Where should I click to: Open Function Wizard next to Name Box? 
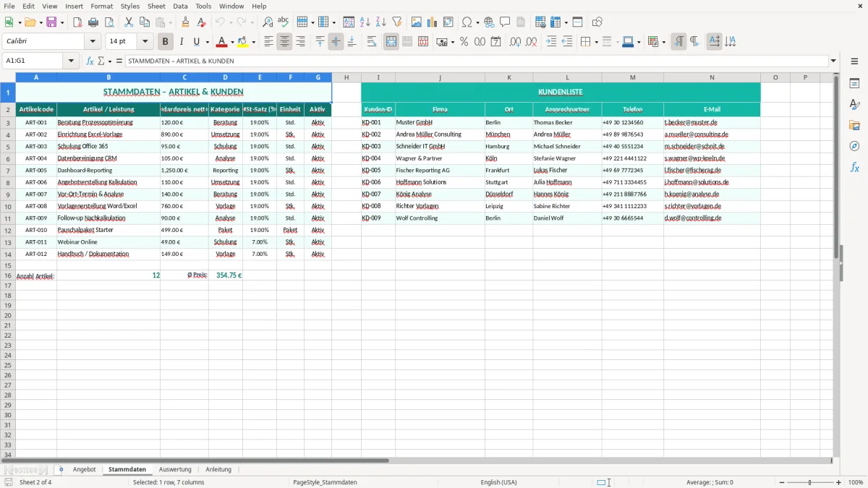point(90,61)
